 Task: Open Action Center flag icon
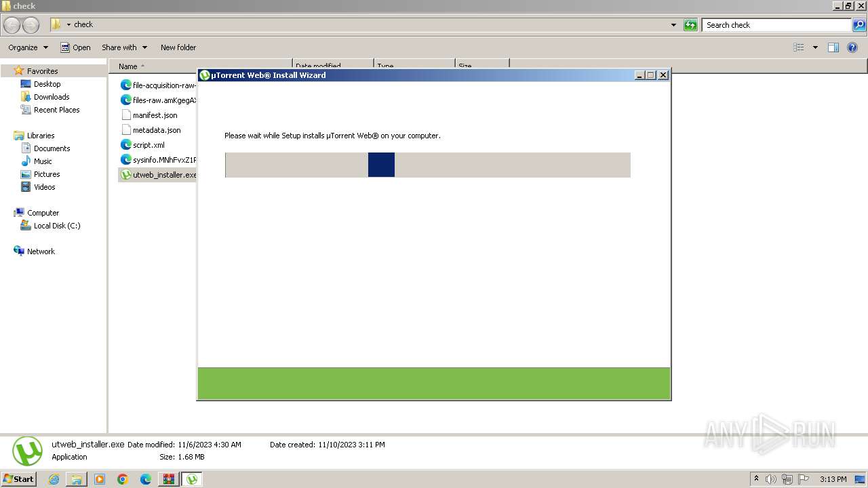coord(803,479)
